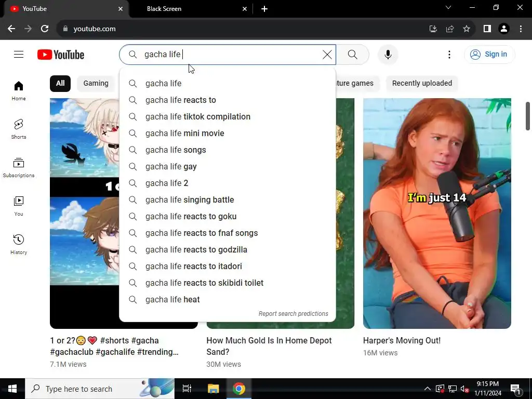Open the gacha beach video thumbnail
The height and width of the screenshot is (399, 532).
tap(84, 214)
